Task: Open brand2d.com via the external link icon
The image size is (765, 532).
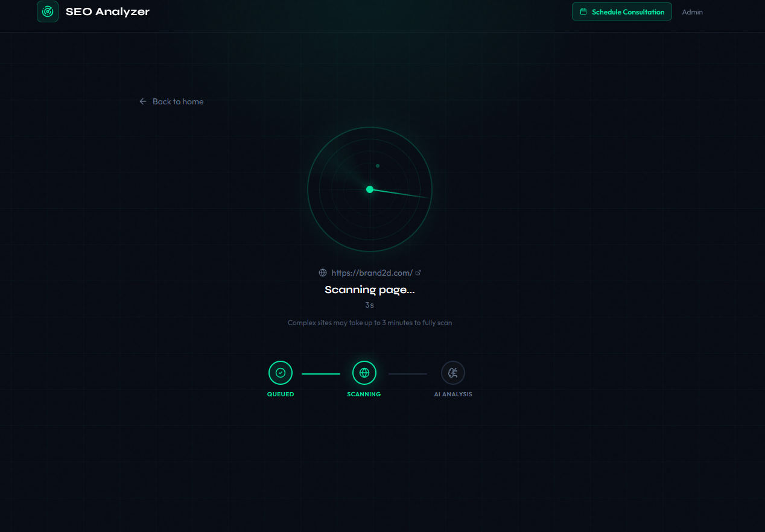Action: [417, 271]
